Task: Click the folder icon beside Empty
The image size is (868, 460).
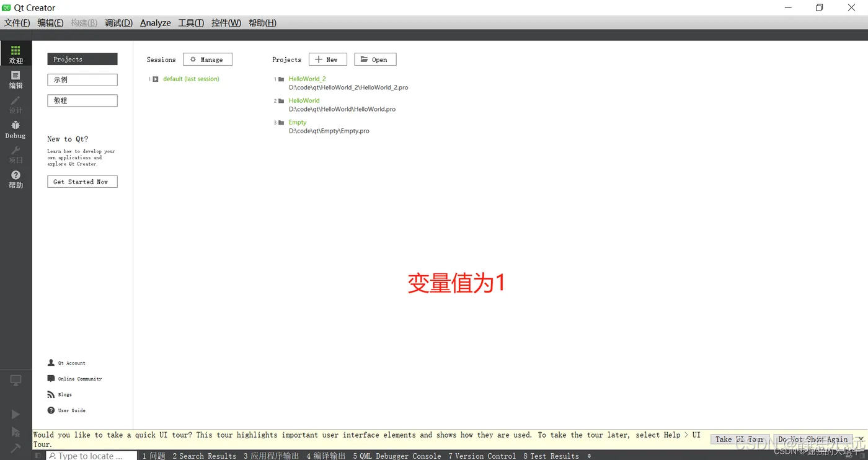Action: [281, 123]
